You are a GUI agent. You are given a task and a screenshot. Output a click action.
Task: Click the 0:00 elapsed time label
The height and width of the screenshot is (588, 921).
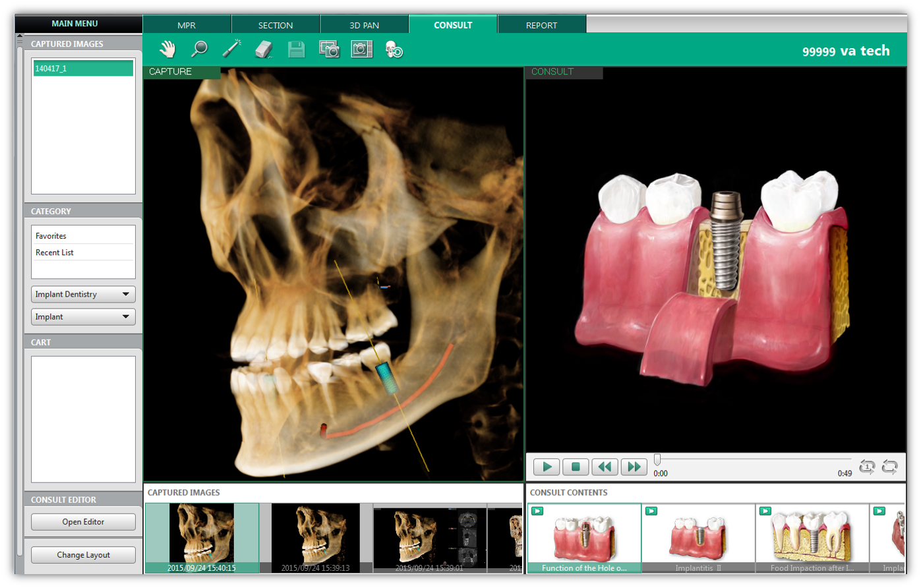(661, 473)
